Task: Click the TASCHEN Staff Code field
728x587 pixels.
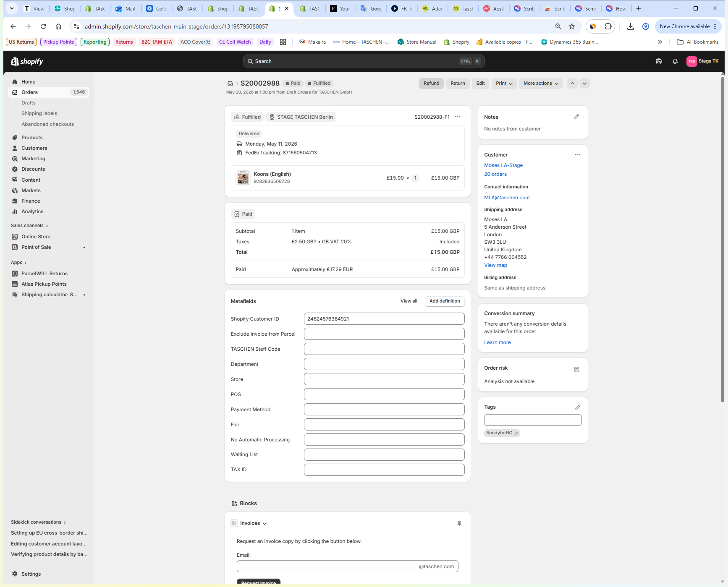Action: 384,349
